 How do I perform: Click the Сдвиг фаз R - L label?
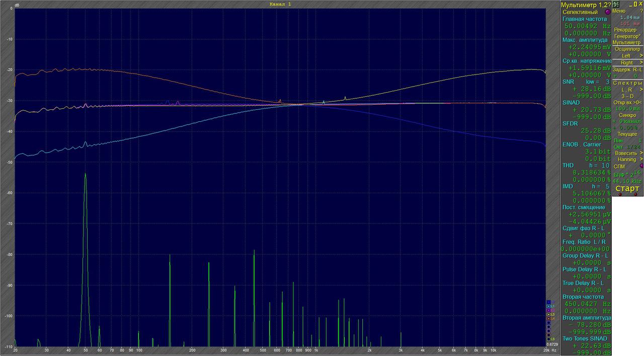coord(584,229)
